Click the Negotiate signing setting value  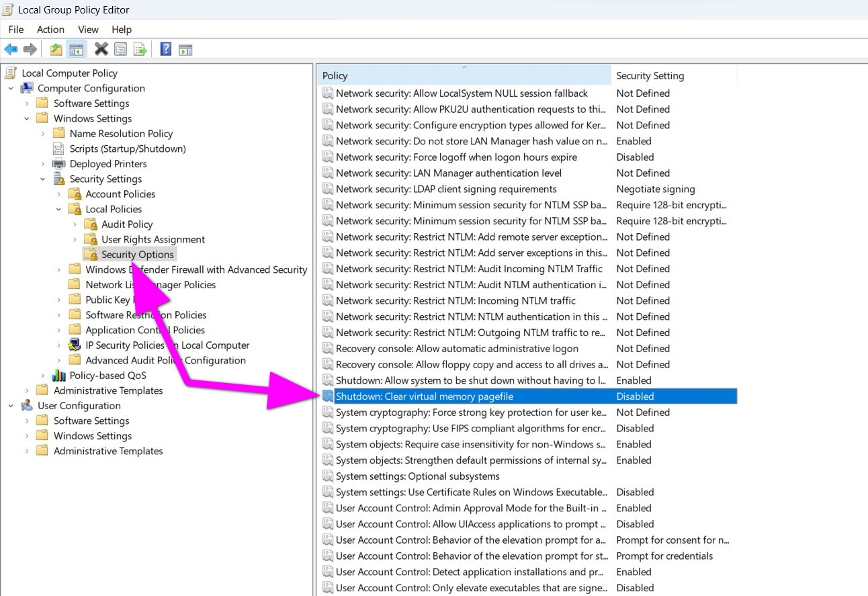click(x=656, y=189)
